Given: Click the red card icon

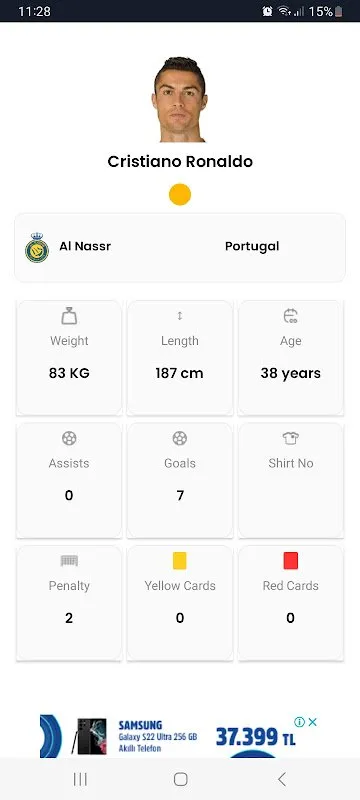Looking at the screenshot, I should [291, 561].
